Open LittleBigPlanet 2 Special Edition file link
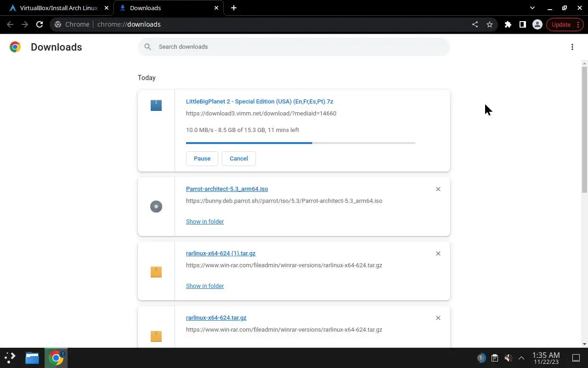The width and height of the screenshot is (588, 368). tap(260, 102)
